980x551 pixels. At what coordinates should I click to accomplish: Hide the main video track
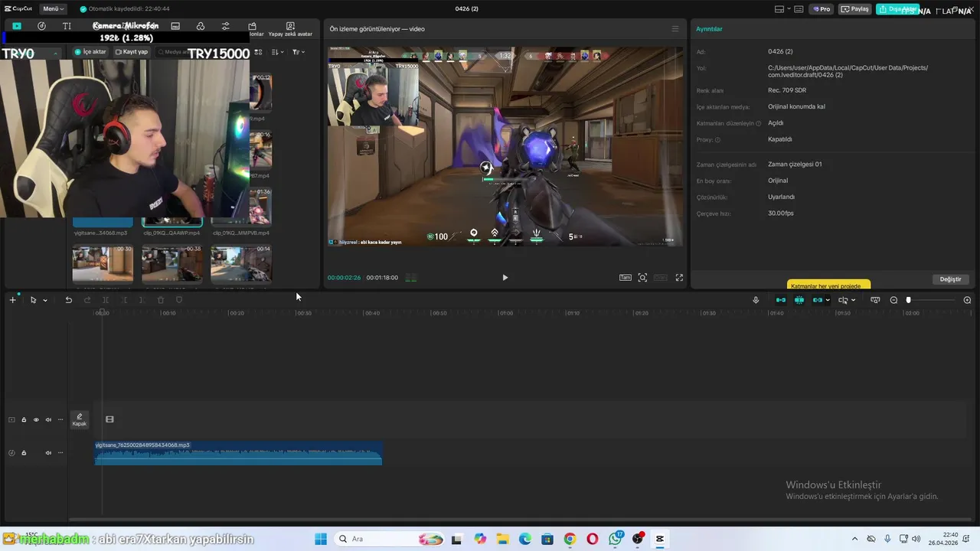tap(36, 419)
